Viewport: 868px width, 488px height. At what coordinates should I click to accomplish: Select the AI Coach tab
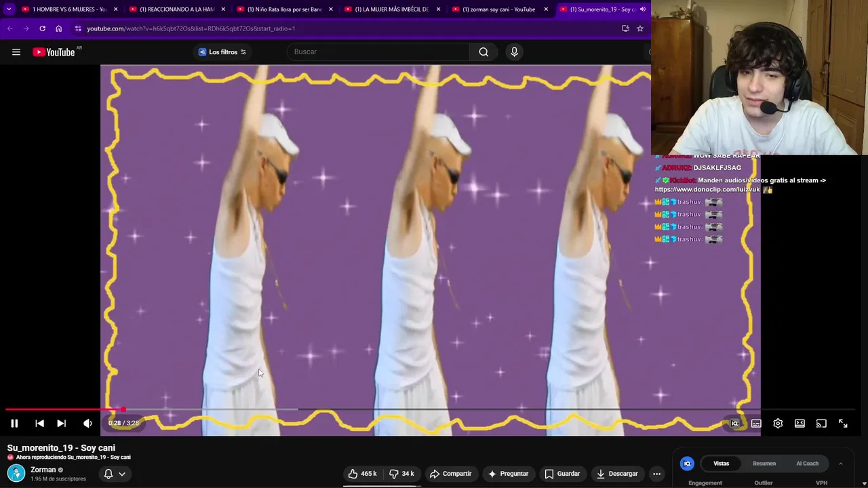pyautogui.click(x=807, y=464)
